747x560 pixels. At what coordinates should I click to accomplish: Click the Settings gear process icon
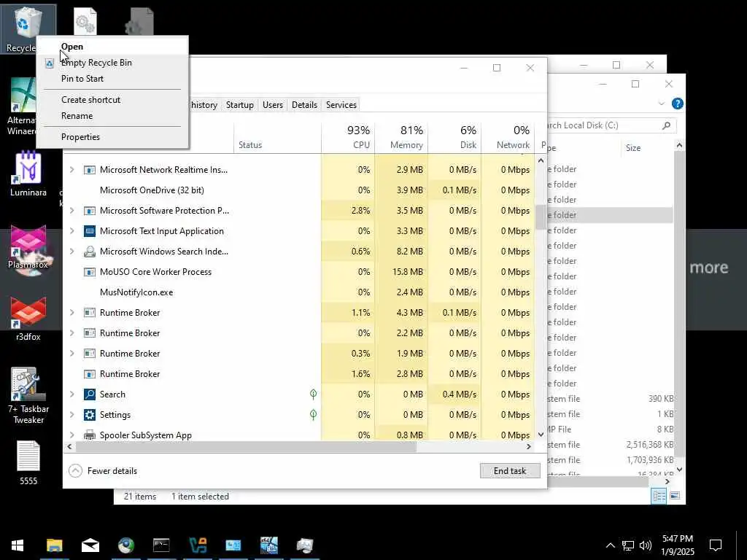[90, 415]
